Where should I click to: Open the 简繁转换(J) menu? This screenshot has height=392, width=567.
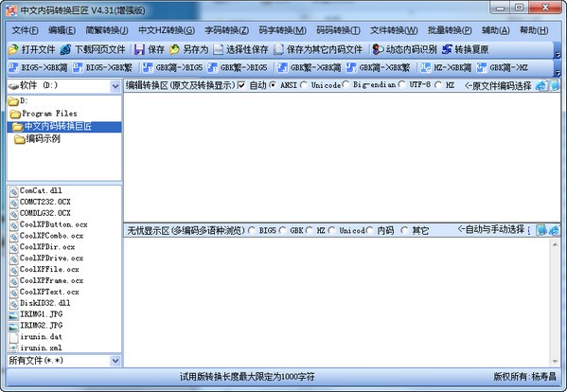click(x=107, y=30)
